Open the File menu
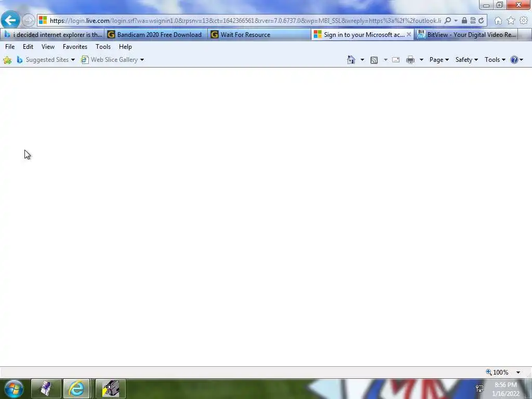 [10, 47]
